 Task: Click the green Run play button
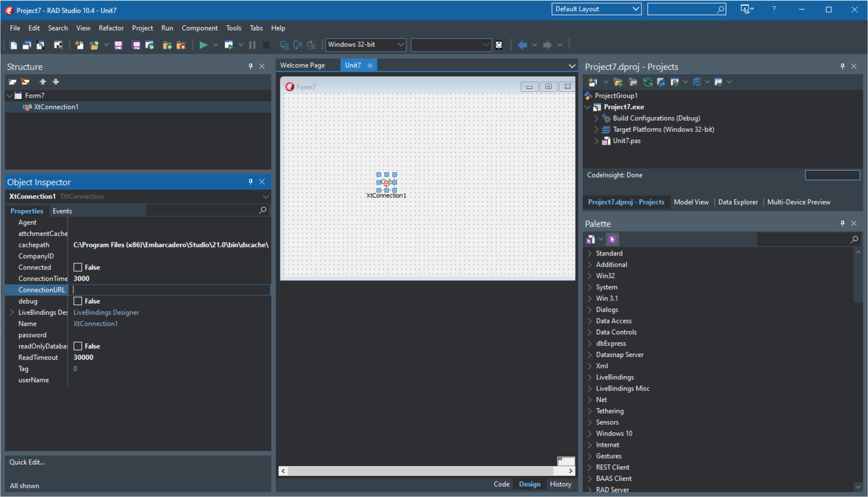click(x=203, y=45)
